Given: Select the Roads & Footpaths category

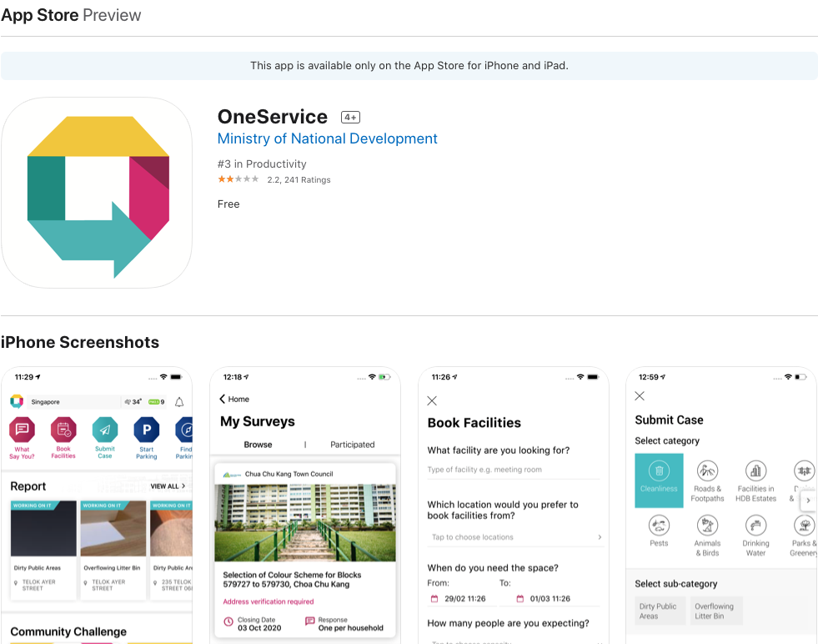Looking at the screenshot, I should click(707, 480).
